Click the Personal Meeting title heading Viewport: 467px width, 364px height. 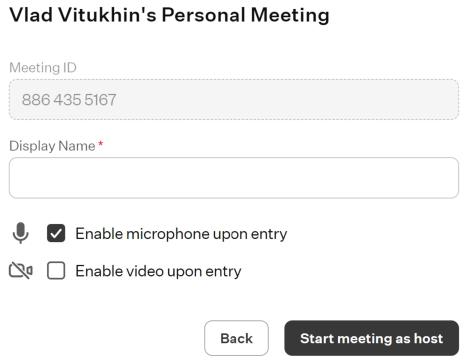point(169,15)
